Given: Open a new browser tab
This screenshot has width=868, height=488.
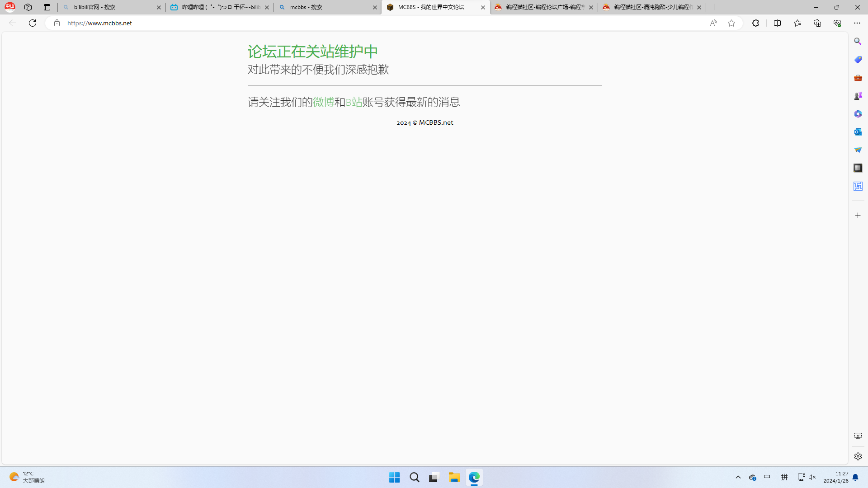Looking at the screenshot, I should (x=714, y=7).
